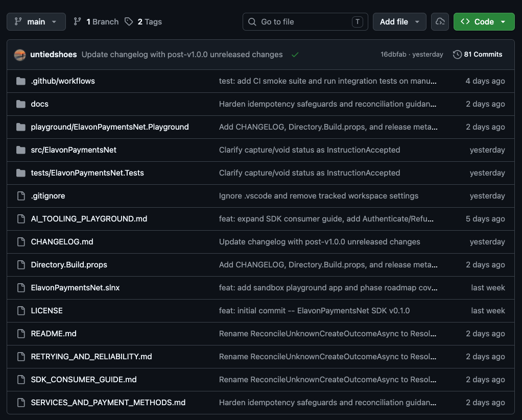Click folder icon of .github/workflows

tap(21, 81)
